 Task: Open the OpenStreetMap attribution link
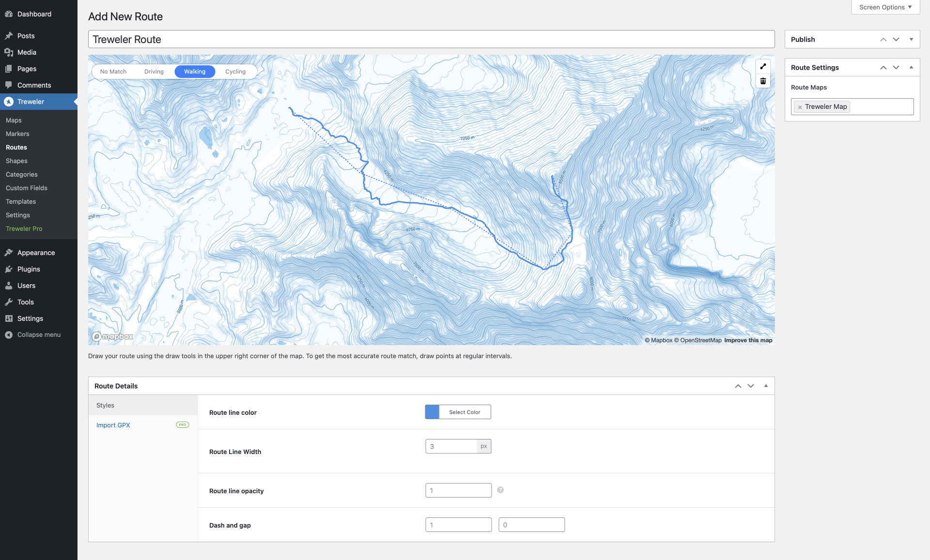tap(697, 340)
